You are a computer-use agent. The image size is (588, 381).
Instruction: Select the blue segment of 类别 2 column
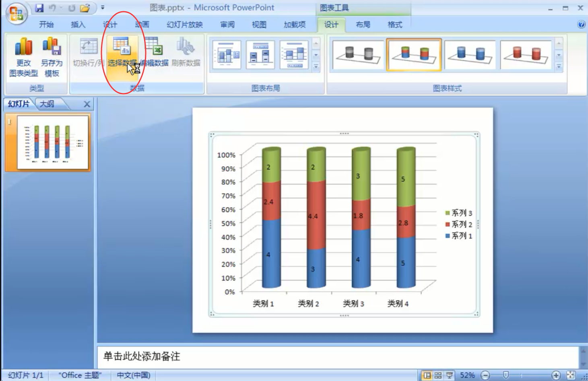(316, 268)
